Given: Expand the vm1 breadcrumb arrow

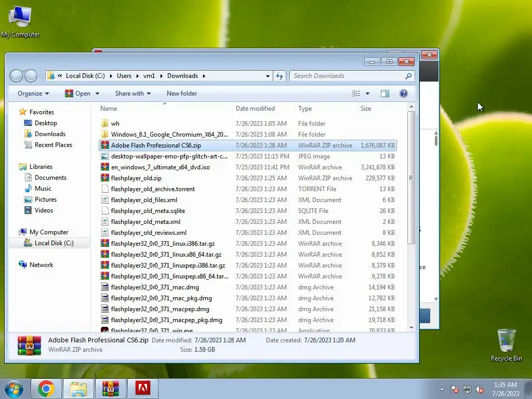Looking at the screenshot, I should point(161,76).
